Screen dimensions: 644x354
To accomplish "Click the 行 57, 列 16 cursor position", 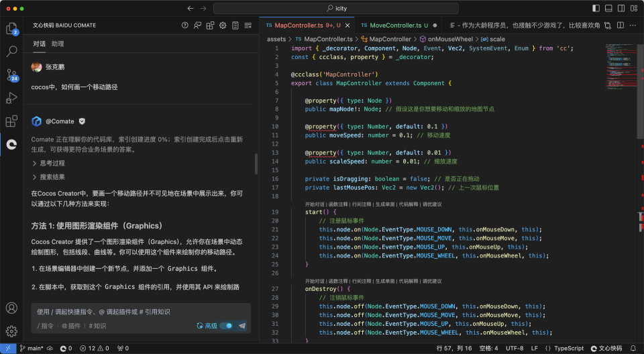I will click(454, 348).
